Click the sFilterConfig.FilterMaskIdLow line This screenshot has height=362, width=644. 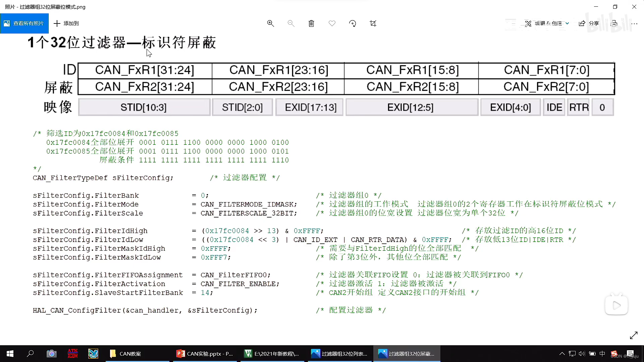(131, 257)
